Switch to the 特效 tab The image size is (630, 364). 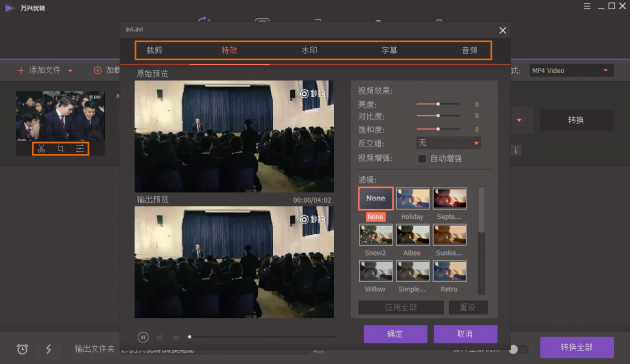[229, 50]
